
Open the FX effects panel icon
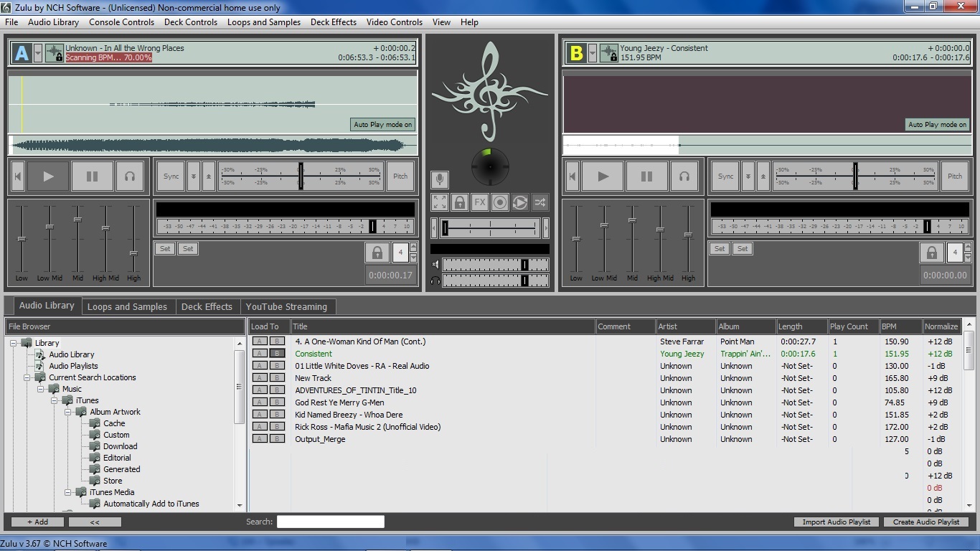479,202
